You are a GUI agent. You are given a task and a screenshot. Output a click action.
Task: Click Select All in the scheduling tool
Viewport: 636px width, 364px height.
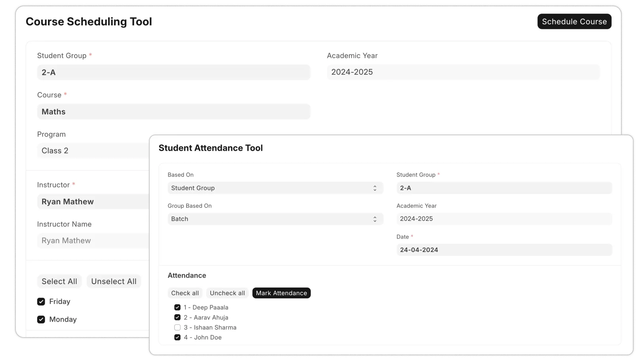[x=59, y=281]
